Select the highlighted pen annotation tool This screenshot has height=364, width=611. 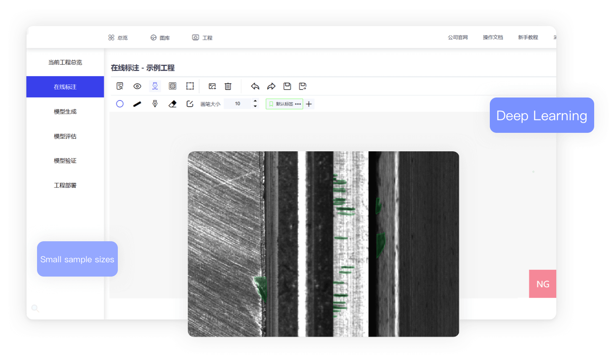(x=155, y=86)
